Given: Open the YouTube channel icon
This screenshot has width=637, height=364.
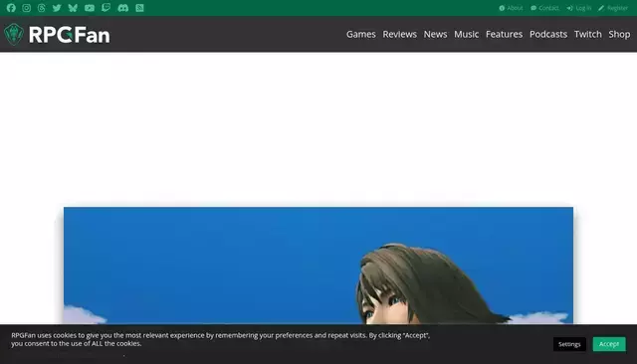Looking at the screenshot, I should (90, 8).
